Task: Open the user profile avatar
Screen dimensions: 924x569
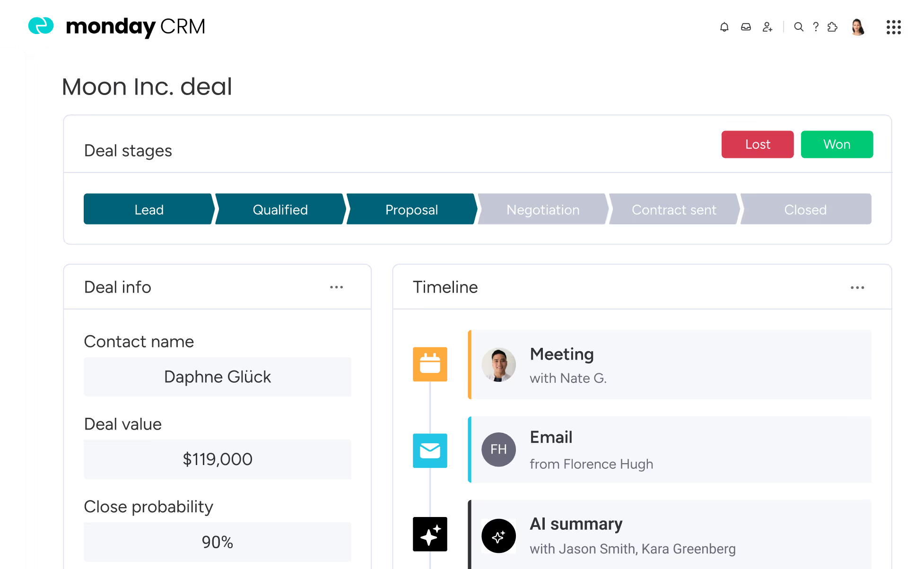Action: pyautogui.click(x=858, y=27)
